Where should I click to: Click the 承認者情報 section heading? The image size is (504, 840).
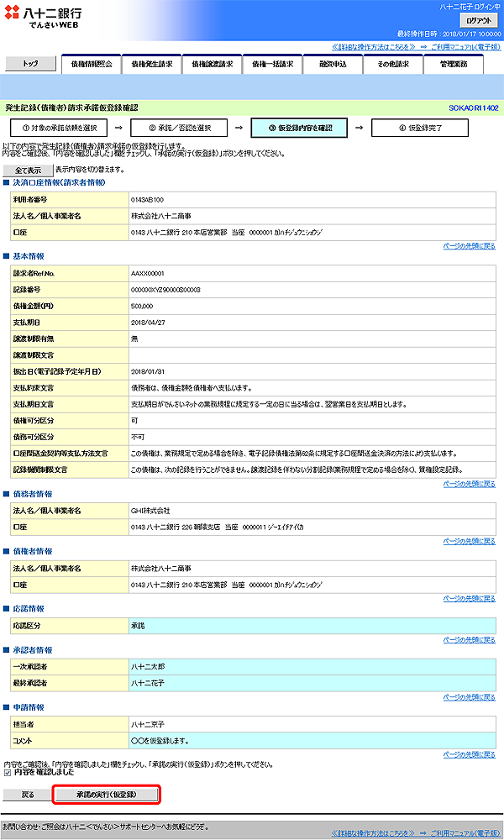point(33,650)
